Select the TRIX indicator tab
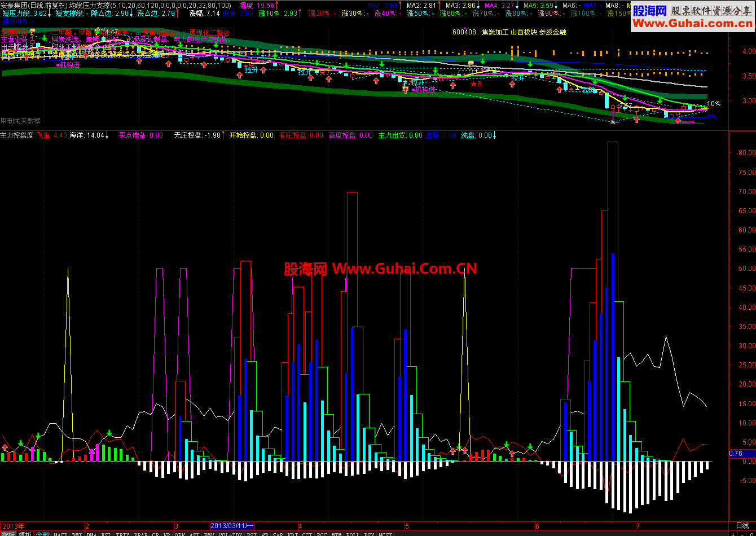Viewport: 756px width, 536px height. pyautogui.click(x=122, y=533)
